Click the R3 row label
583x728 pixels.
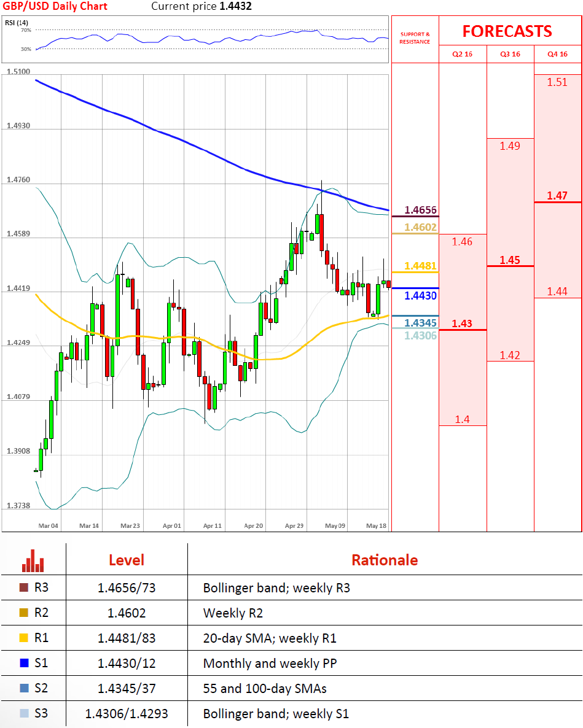click(x=41, y=587)
